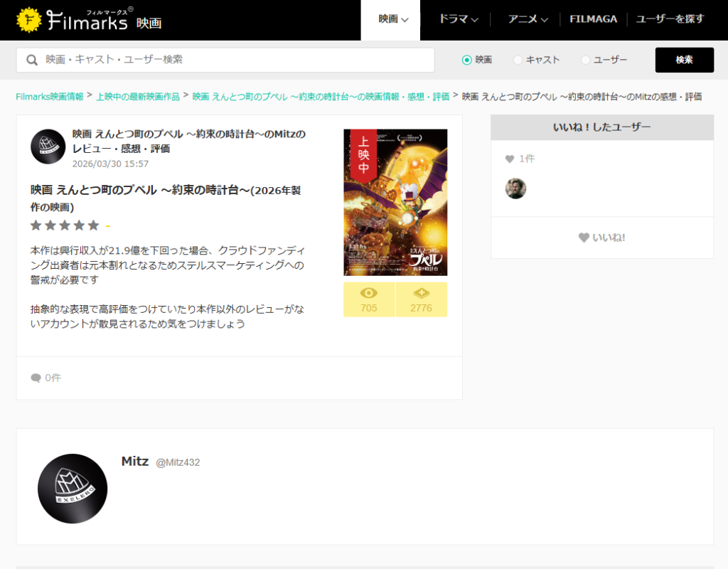Open the FILMAGA menu item

coord(593,20)
